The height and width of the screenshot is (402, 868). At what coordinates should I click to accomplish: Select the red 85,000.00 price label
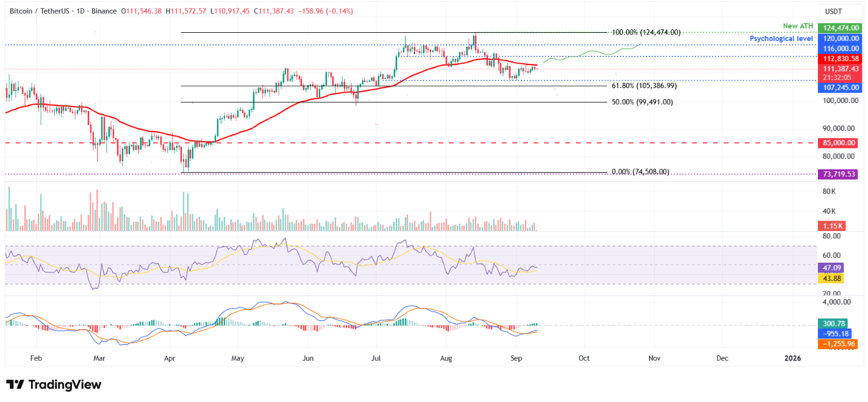click(841, 143)
